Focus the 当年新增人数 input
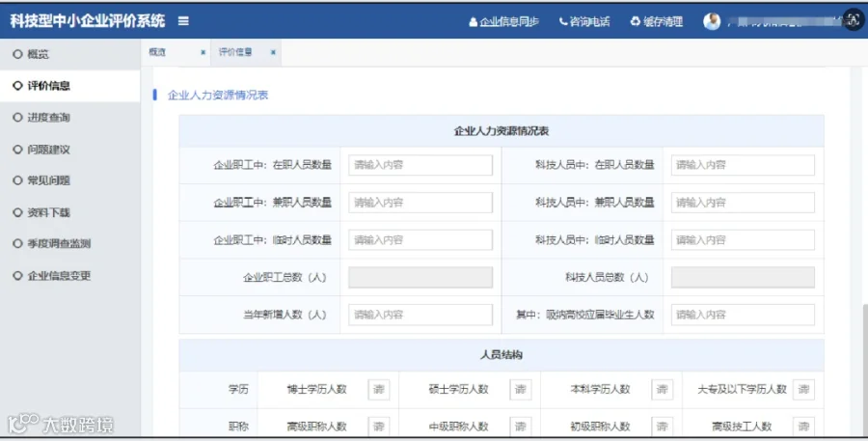 [420, 315]
